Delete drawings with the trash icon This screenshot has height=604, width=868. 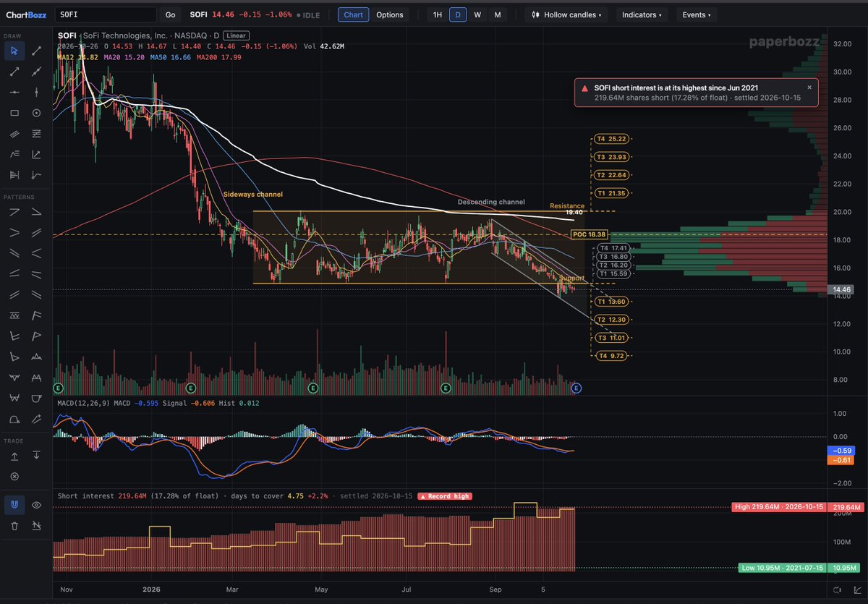pos(14,526)
